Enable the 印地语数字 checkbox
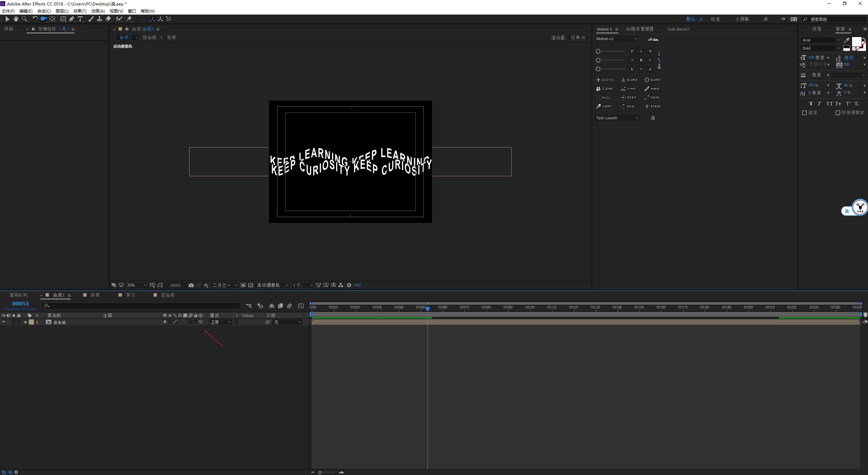 tap(838, 113)
